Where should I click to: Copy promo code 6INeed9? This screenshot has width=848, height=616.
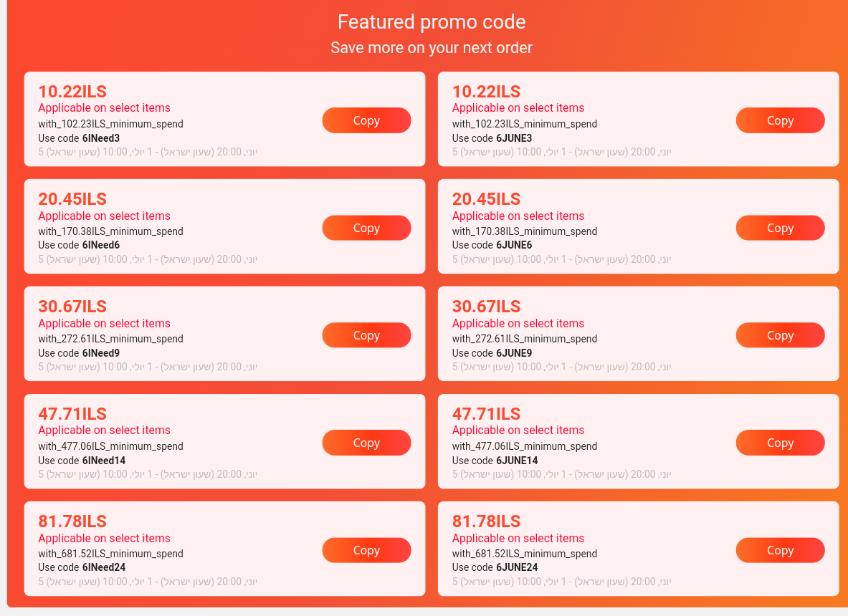click(366, 335)
